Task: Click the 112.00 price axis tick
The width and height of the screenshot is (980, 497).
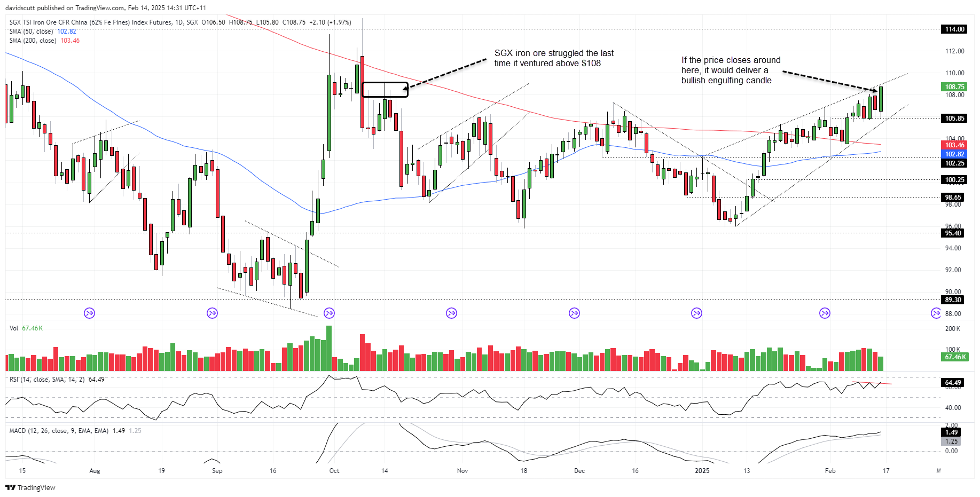Action: tap(955, 51)
